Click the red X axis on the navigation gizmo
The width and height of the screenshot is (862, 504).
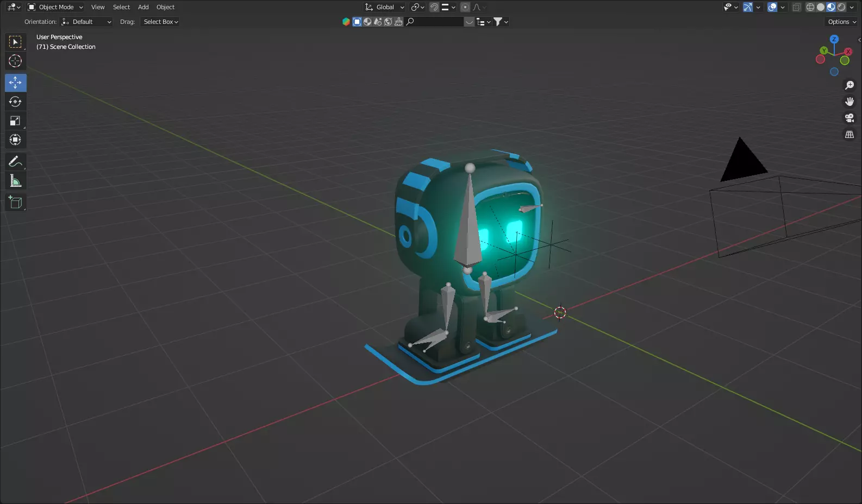click(x=848, y=52)
